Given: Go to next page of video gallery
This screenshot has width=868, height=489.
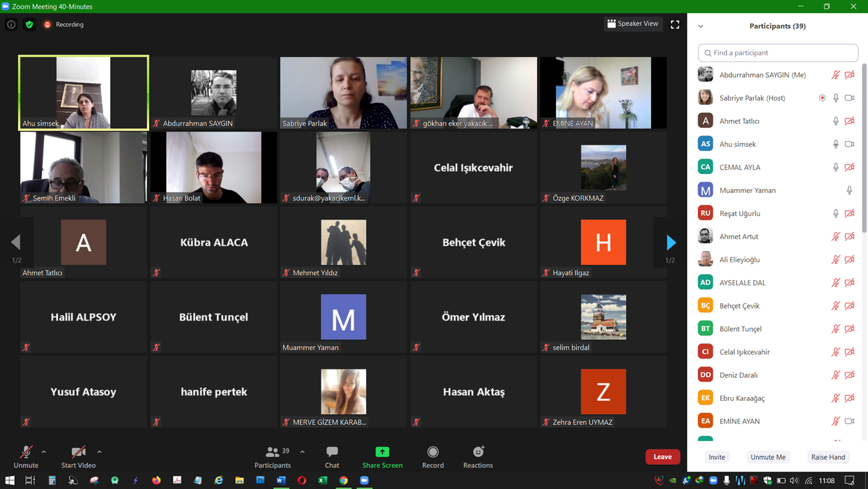Looking at the screenshot, I should click(x=671, y=242).
